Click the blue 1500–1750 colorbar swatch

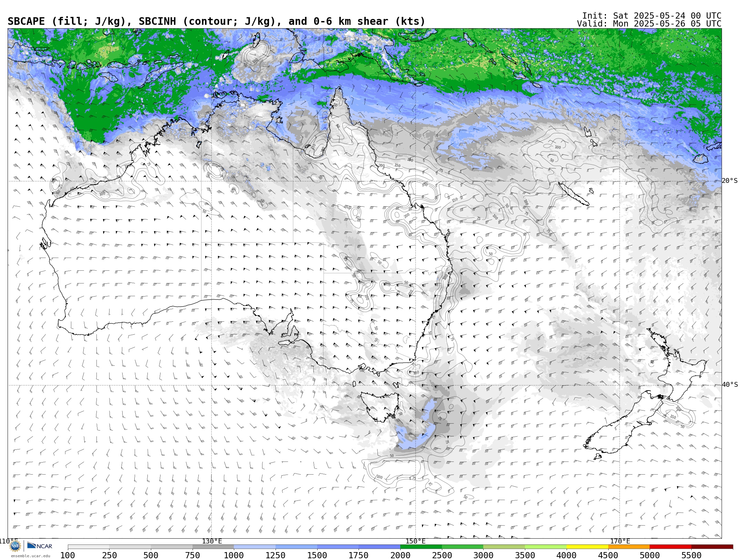pyautogui.click(x=338, y=547)
